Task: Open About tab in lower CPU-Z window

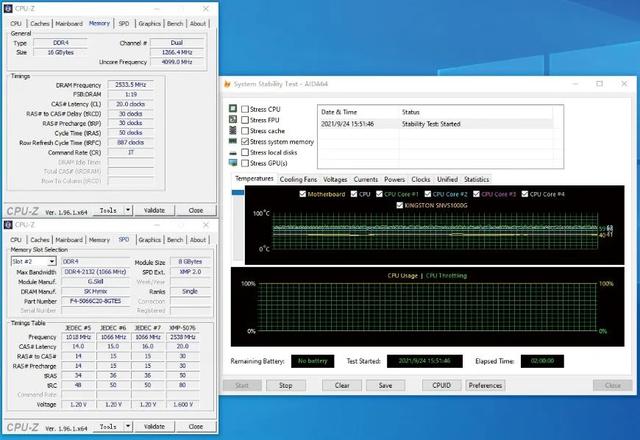Action: click(198, 240)
